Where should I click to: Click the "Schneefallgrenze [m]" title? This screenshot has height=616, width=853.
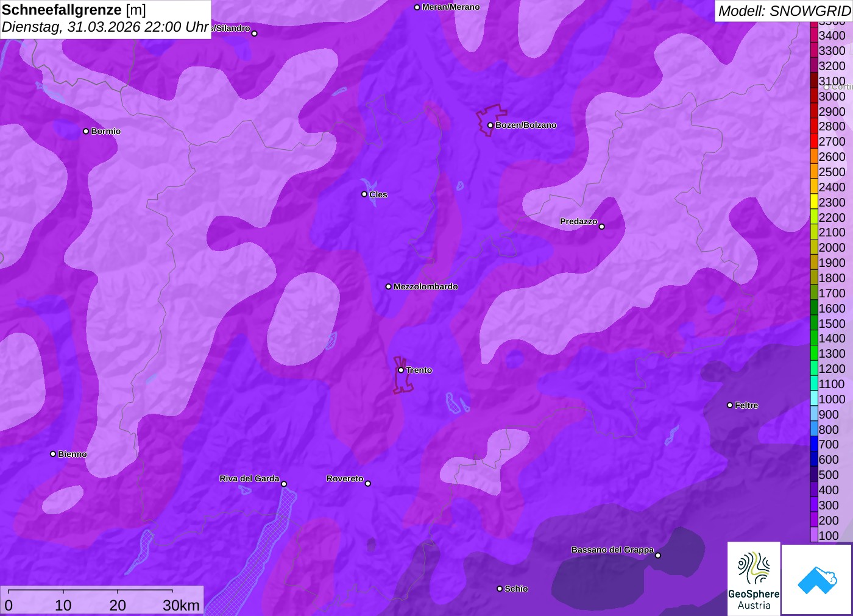pos(74,10)
